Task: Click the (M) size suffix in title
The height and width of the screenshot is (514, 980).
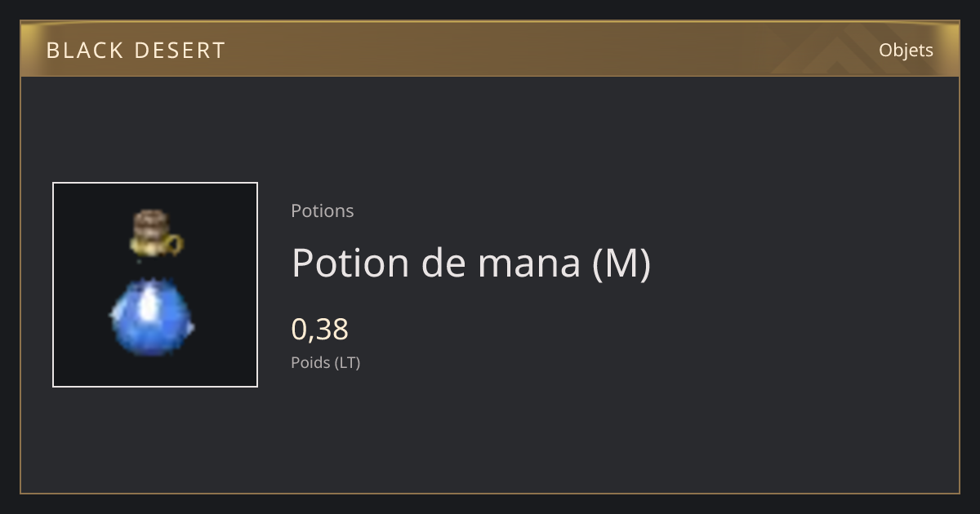Action: point(621,263)
